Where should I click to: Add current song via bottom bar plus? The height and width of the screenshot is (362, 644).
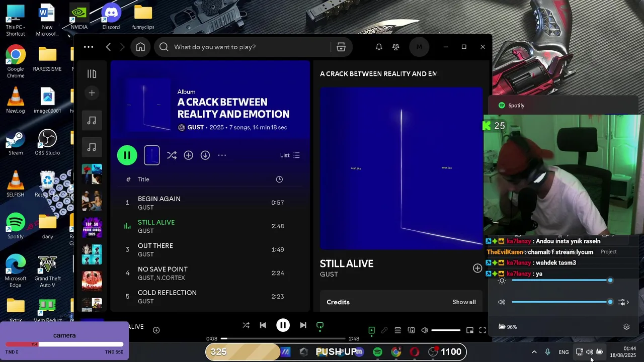(x=156, y=330)
